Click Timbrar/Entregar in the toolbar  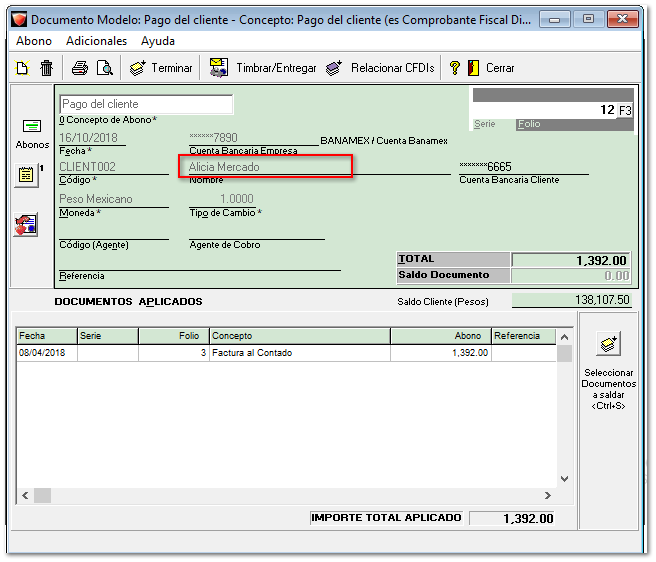tap(264, 68)
